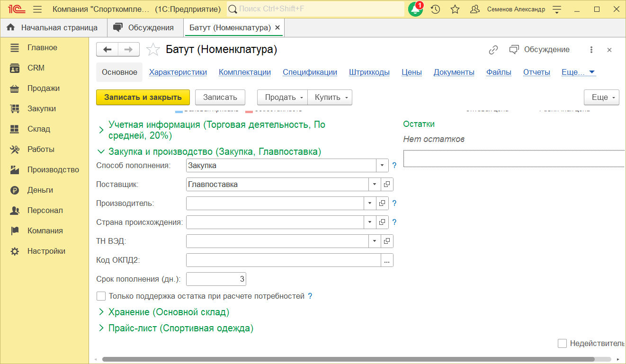Close the Батут form with the X
The height and width of the screenshot is (364, 626).
pos(609,50)
